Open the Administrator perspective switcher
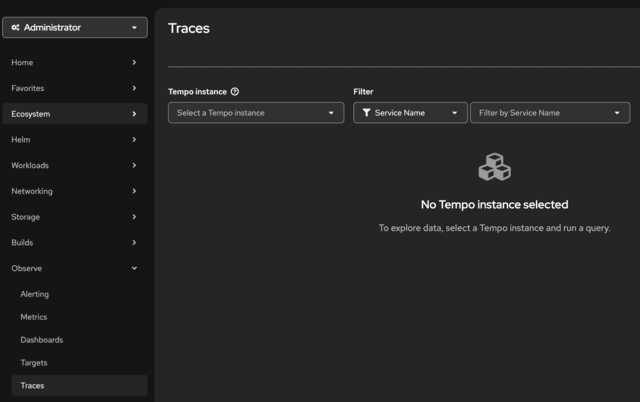640x402 pixels. [75, 27]
